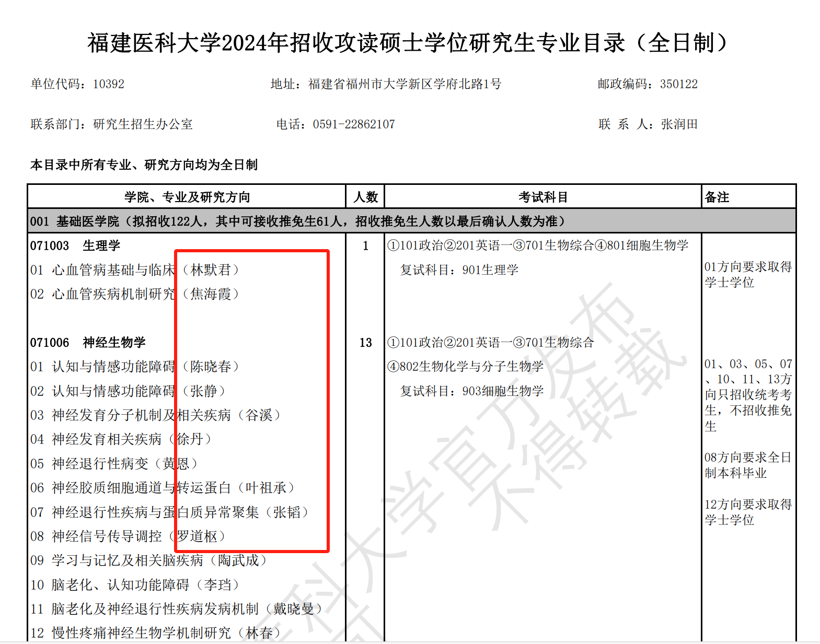Click direction 11 脑老化及神经退行性疾病发病机制（戴晓曼）
This screenshot has width=820, height=644.
click(x=177, y=609)
